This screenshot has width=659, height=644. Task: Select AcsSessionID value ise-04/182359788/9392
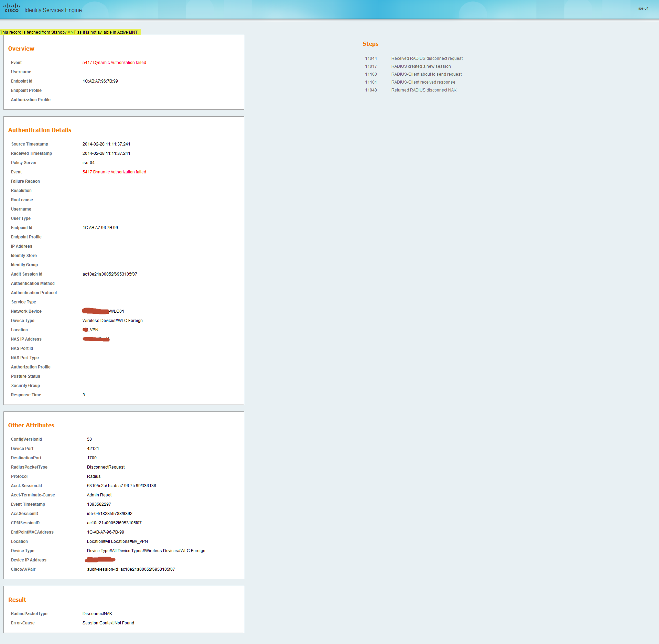click(x=110, y=514)
